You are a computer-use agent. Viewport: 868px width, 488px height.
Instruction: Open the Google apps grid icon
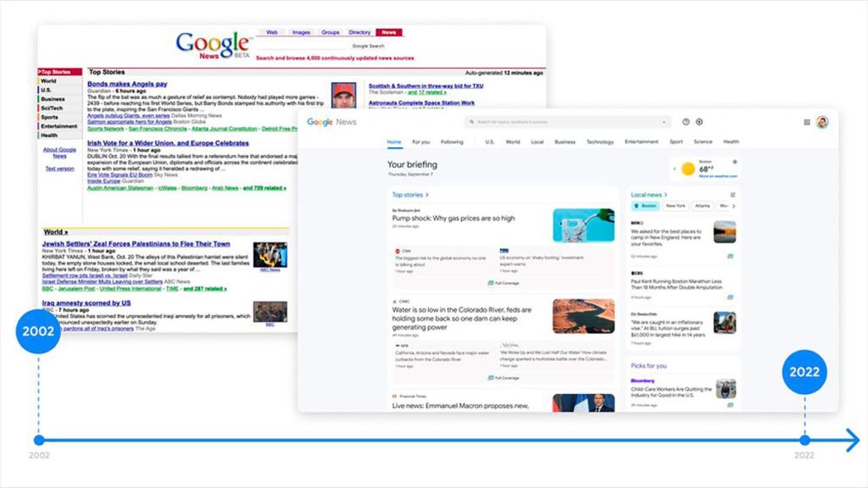[x=807, y=122]
